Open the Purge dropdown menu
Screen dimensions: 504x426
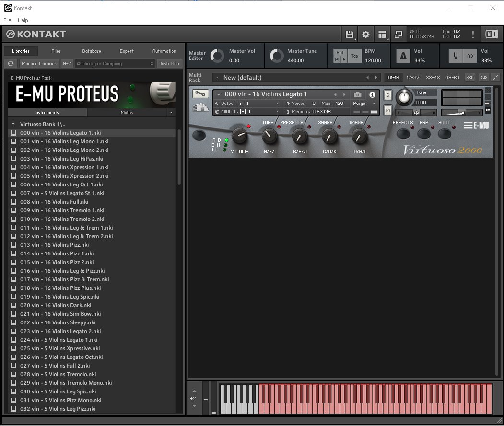(364, 104)
